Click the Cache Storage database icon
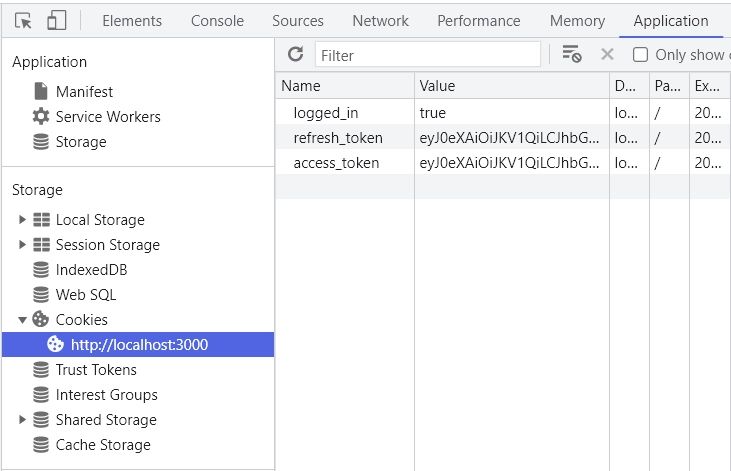The image size is (731, 471). point(41,444)
